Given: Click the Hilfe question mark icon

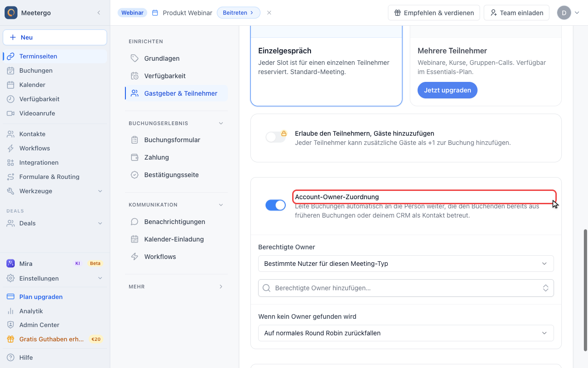Looking at the screenshot, I should pos(11,357).
